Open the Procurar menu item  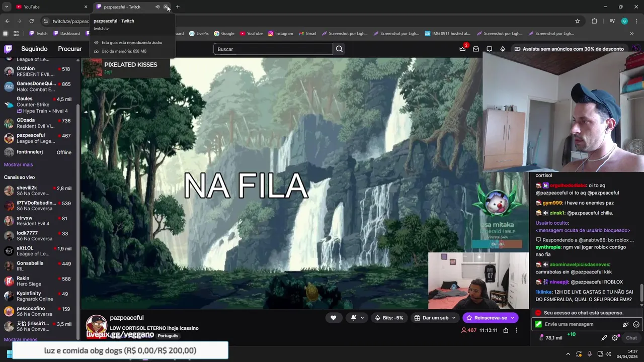(x=70, y=49)
